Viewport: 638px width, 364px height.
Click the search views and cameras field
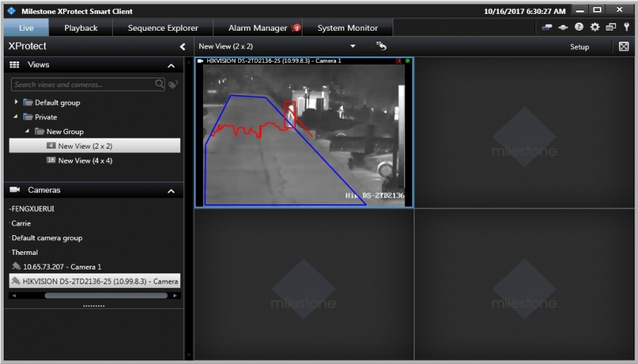82,84
